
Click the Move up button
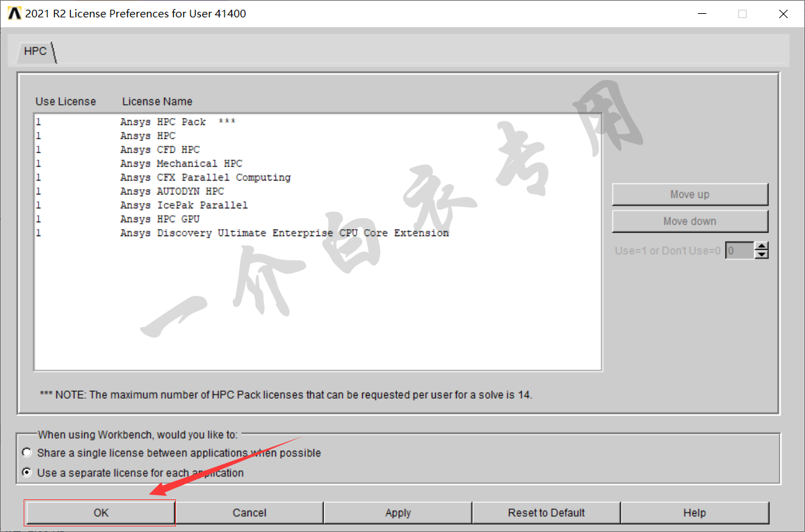[690, 194]
